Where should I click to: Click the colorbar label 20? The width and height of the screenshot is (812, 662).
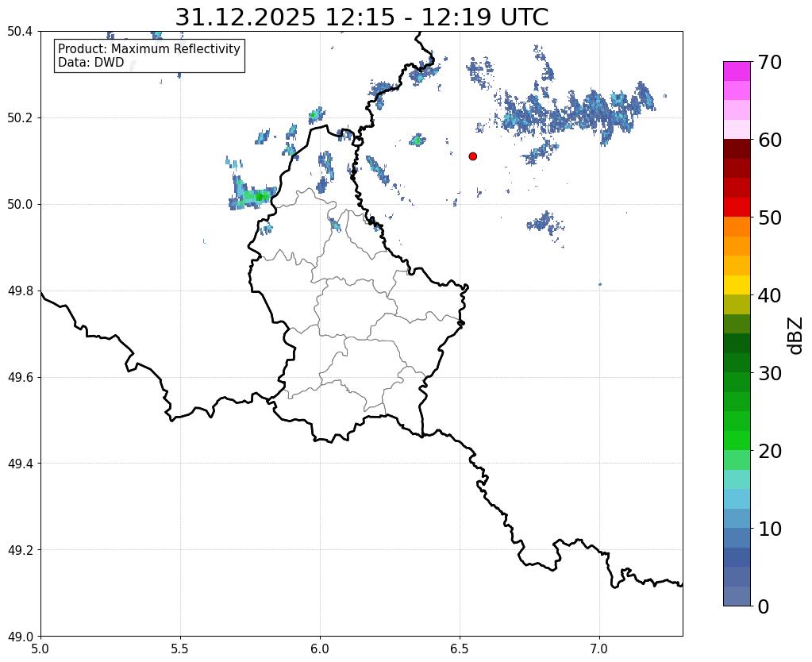770,451
